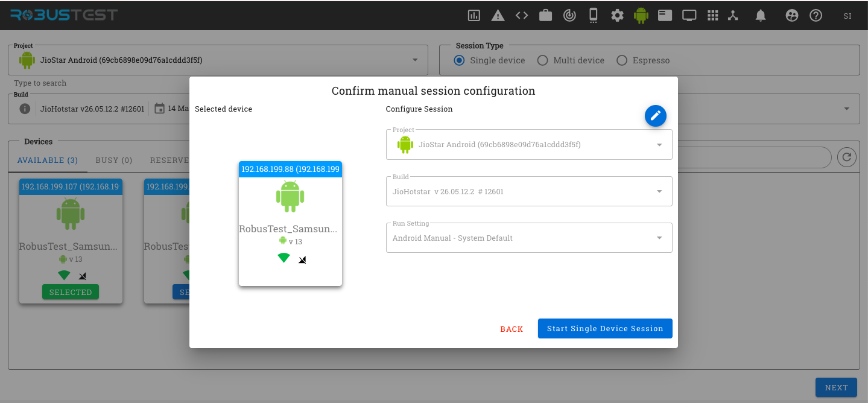Open the card window icon in top bar
868x403 pixels.
[665, 16]
